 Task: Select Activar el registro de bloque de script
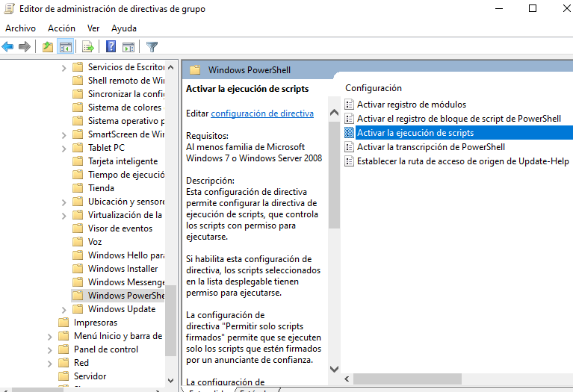459,119
